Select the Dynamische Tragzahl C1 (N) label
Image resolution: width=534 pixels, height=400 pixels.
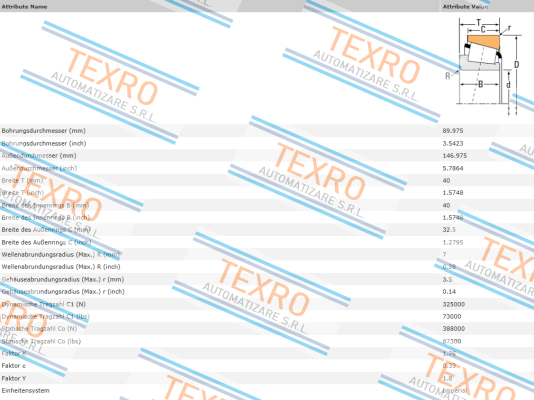pyautogui.click(x=44, y=304)
